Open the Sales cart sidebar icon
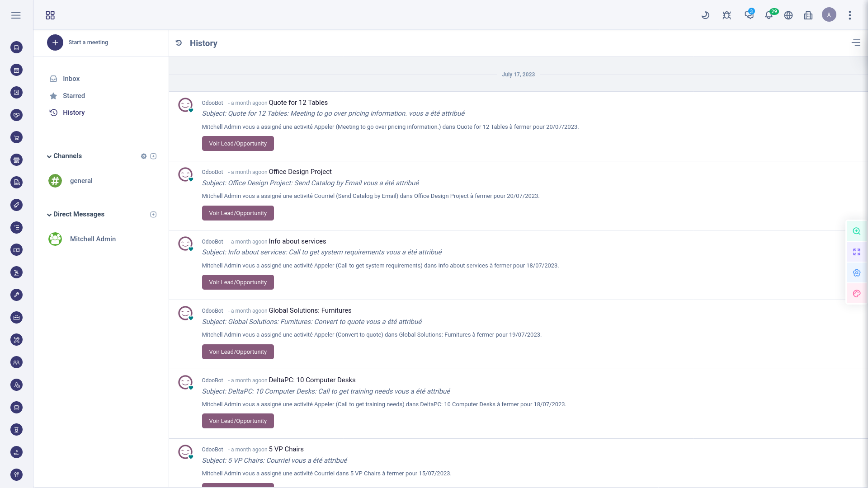This screenshot has width=868, height=488. tap(16, 137)
